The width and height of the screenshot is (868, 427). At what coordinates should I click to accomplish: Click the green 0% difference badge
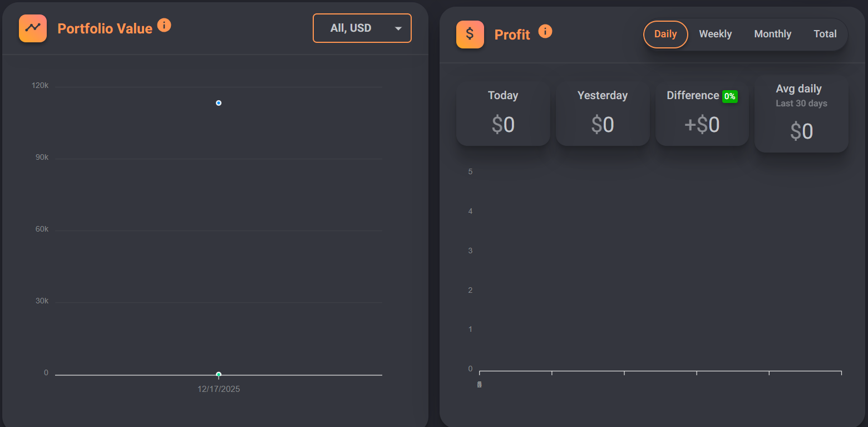(x=729, y=96)
